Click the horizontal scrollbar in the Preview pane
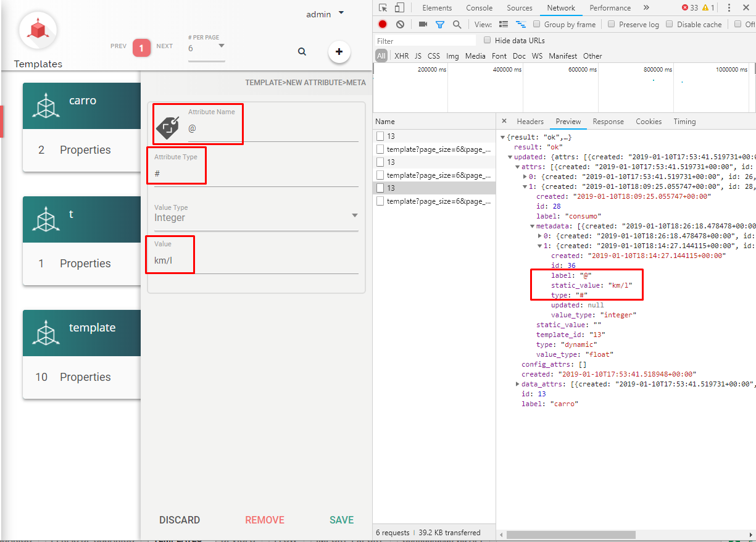This screenshot has width=756, height=542. [x=571, y=535]
